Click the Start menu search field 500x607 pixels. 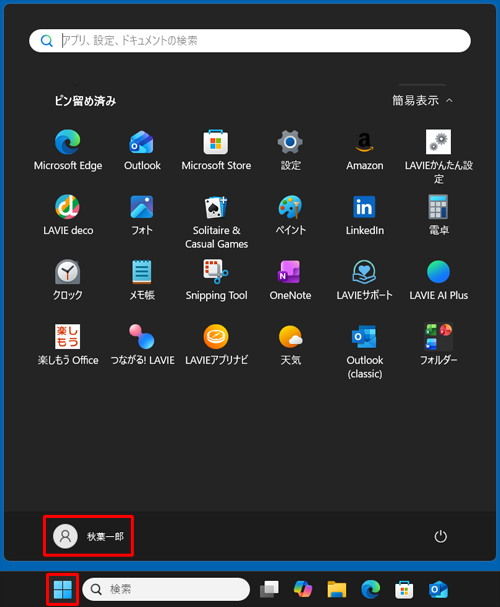[x=250, y=41]
